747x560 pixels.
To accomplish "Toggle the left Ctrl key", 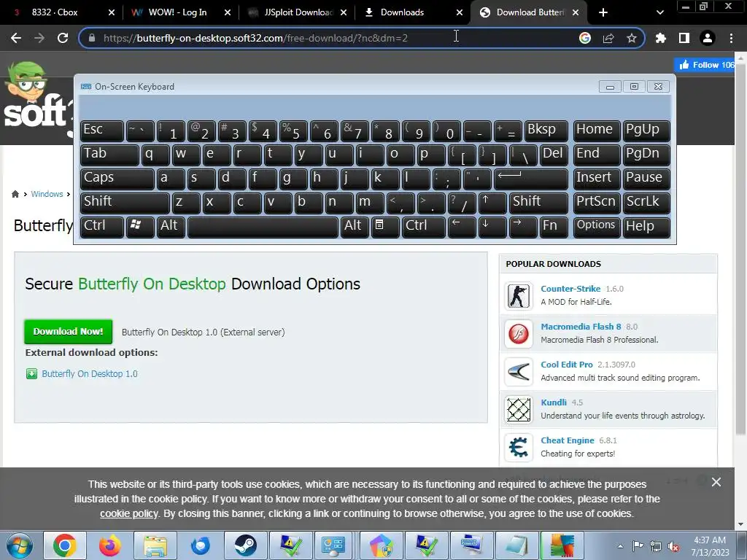I will click(102, 227).
